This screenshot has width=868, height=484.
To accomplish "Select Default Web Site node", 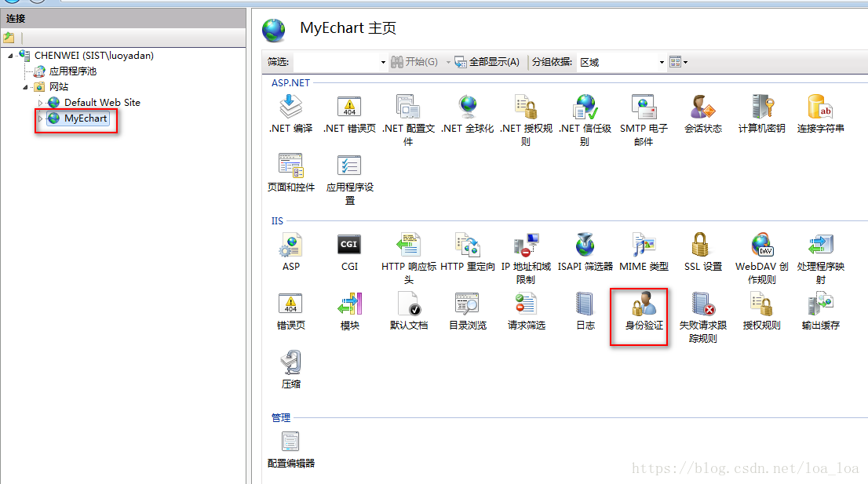I will pos(102,102).
